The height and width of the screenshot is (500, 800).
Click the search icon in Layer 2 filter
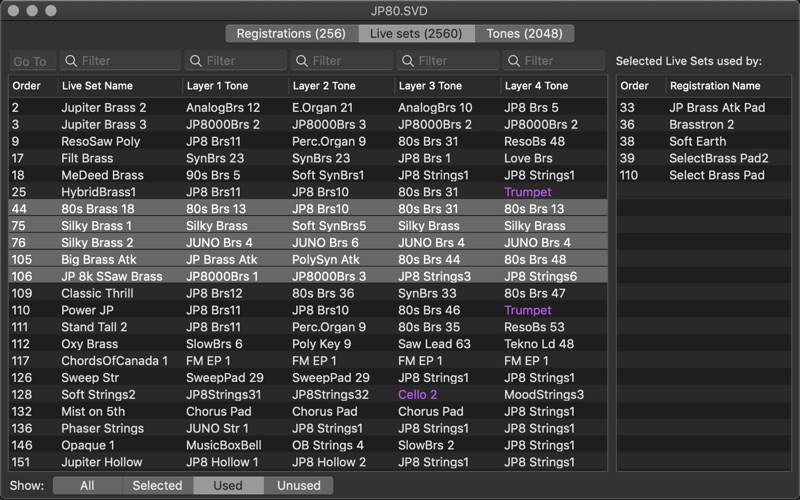pos(302,61)
